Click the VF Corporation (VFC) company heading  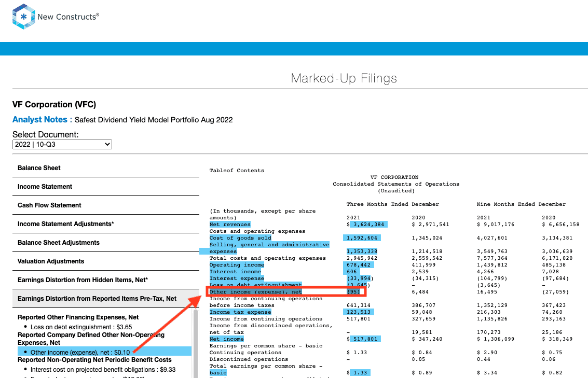click(54, 105)
